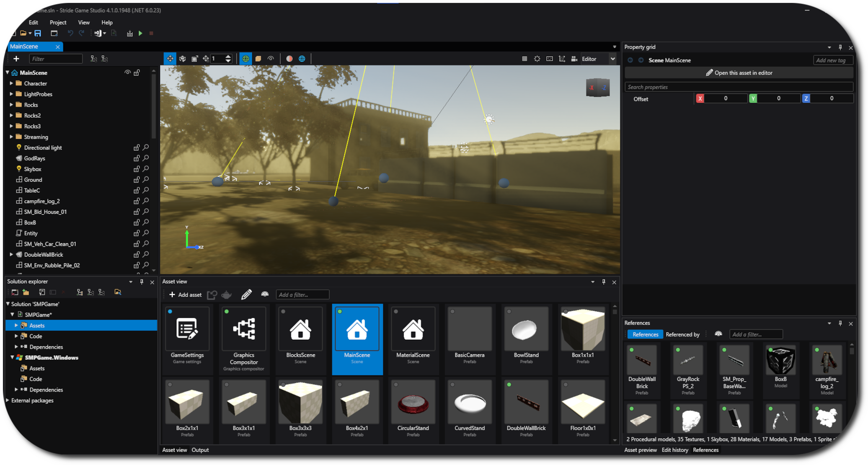Expand the Character folder
868x465 pixels.
click(11, 83)
